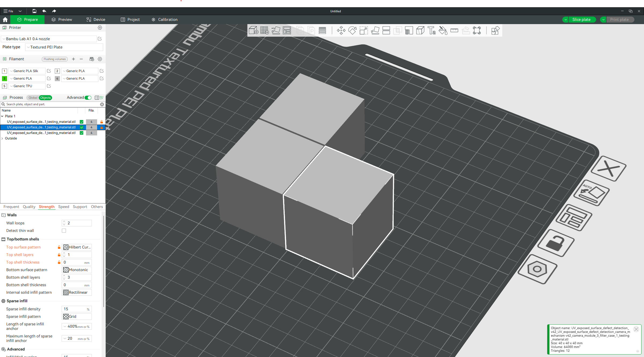Click the Add model cube icon

253,31
